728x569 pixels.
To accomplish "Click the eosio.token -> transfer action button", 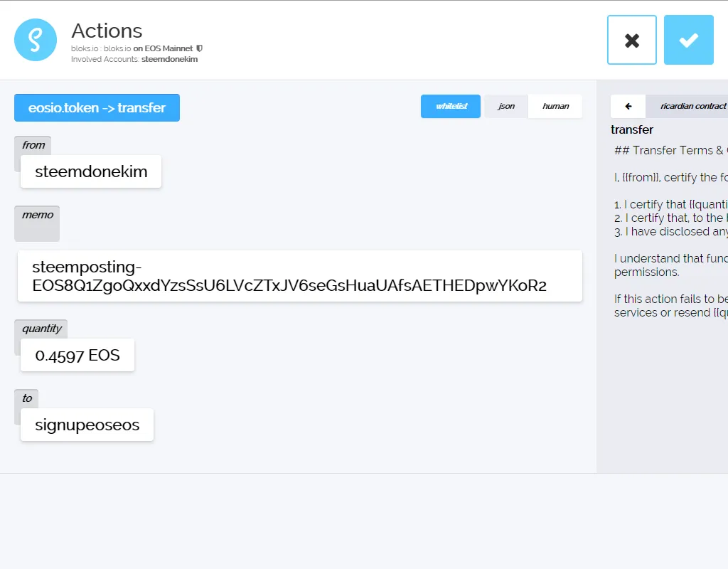I will 97,108.
